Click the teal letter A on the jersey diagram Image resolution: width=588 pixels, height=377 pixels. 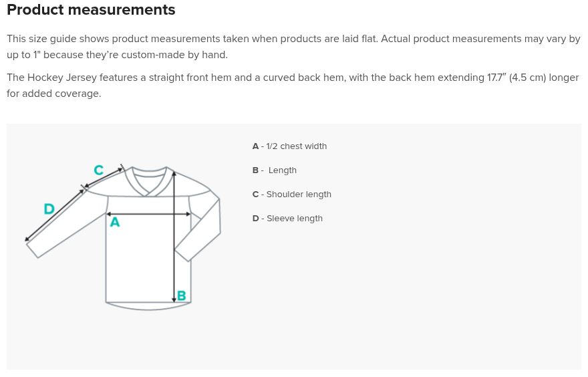pos(115,223)
